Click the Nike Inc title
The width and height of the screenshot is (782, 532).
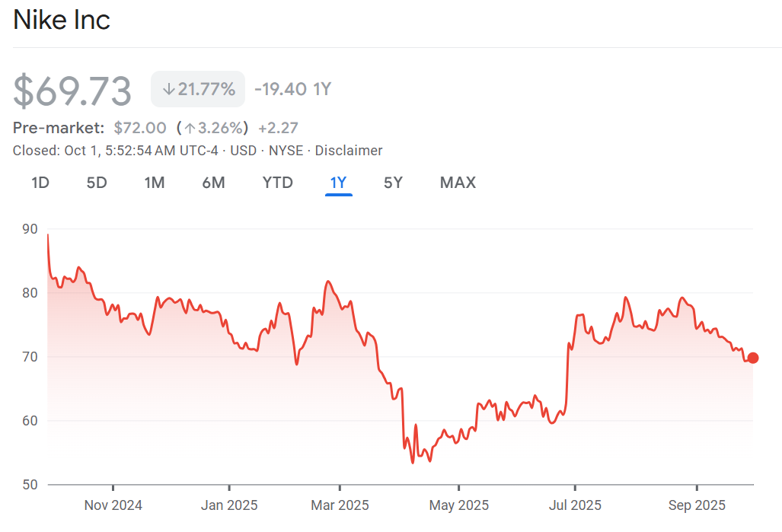tap(62, 21)
